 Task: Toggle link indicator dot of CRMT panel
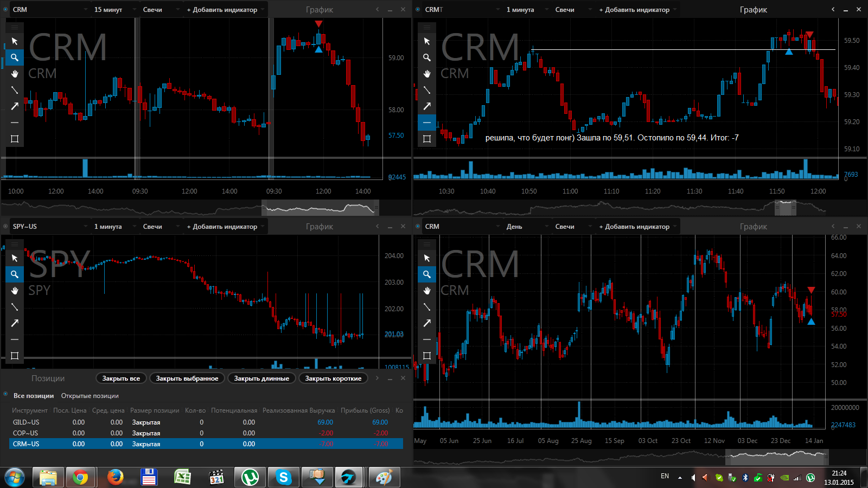tap(418, 9)
